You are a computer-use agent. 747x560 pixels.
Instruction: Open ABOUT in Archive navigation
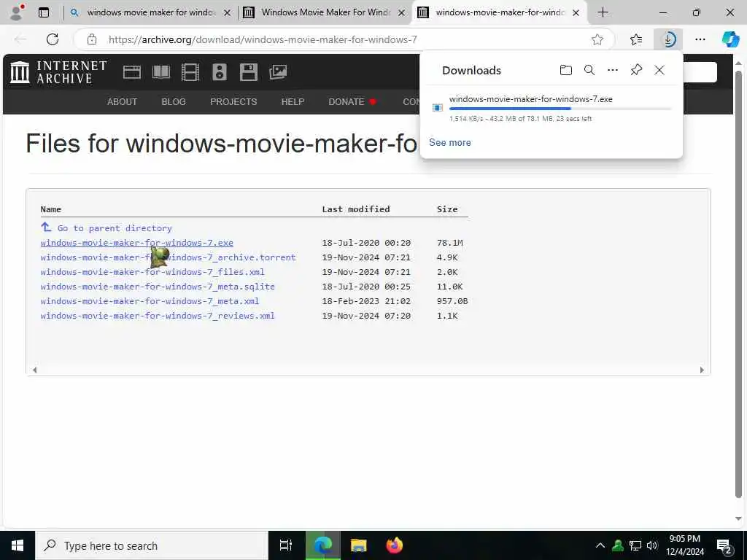(122, 102)
